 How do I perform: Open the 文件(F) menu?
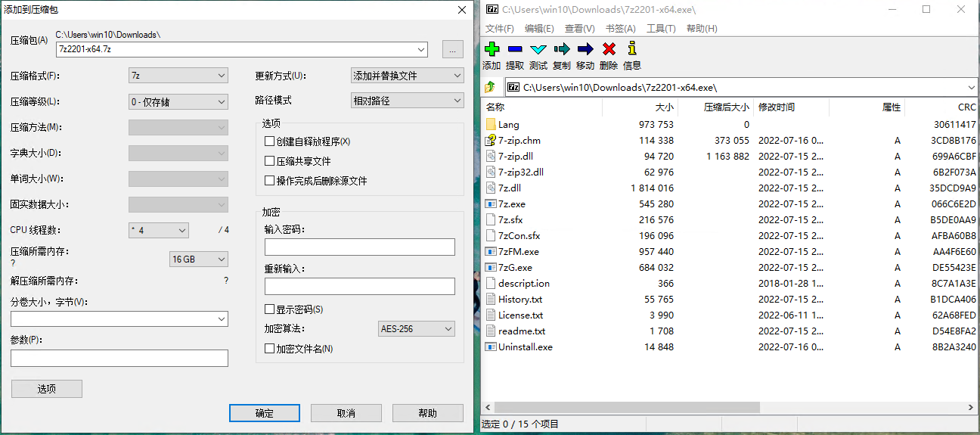click(499, 29)
